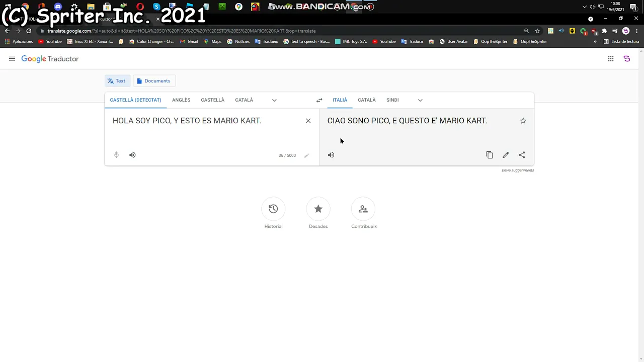Switch to Documents translation mode
The width and height of the screenshot is (644, 362).
[154, 81]
